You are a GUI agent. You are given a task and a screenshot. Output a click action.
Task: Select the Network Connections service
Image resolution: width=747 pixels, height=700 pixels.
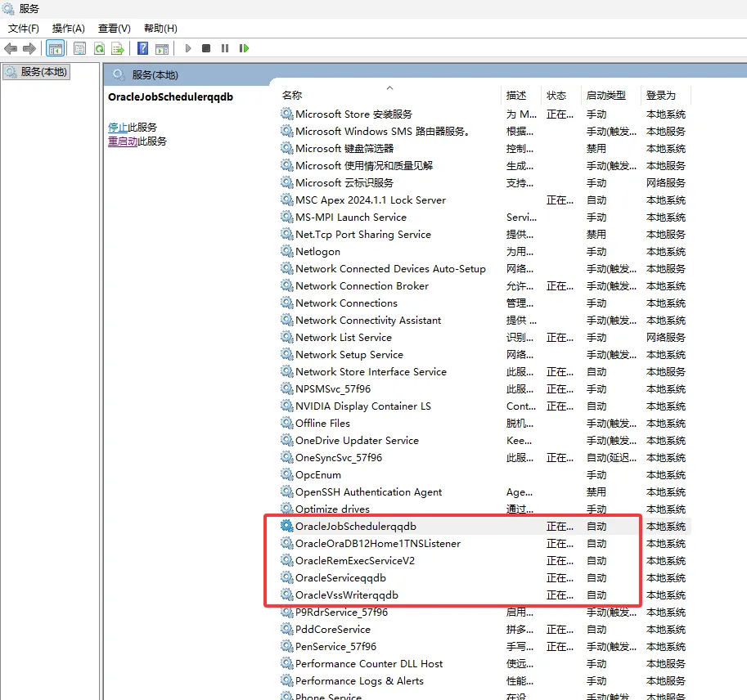tap(484, 303)
